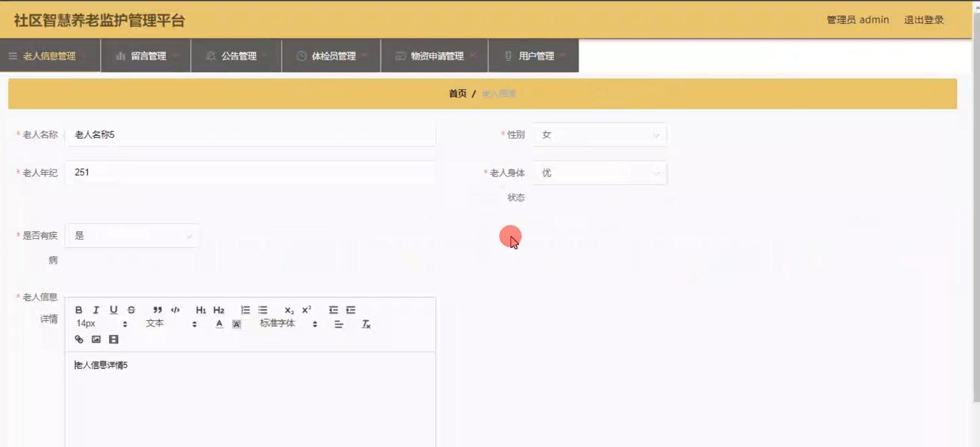Apply superscript formatting
Screen dimensions: 980x447
[x=307, y=310]
